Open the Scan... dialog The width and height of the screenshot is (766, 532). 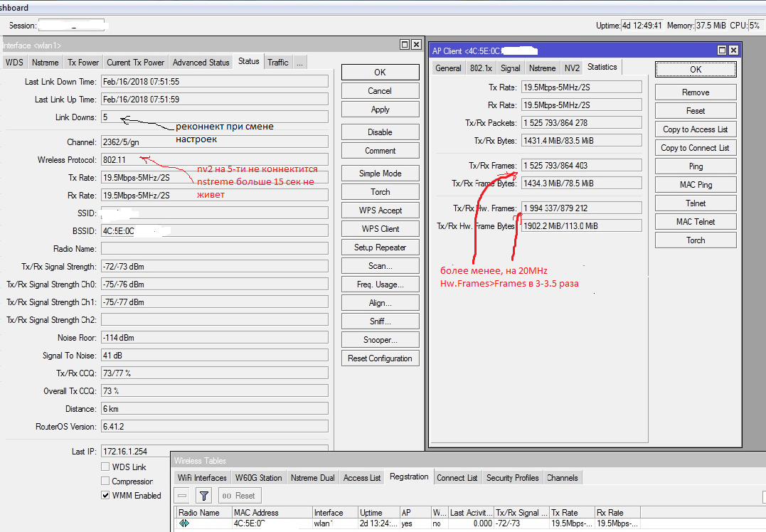pyautogui.click(x=380, y=266)
